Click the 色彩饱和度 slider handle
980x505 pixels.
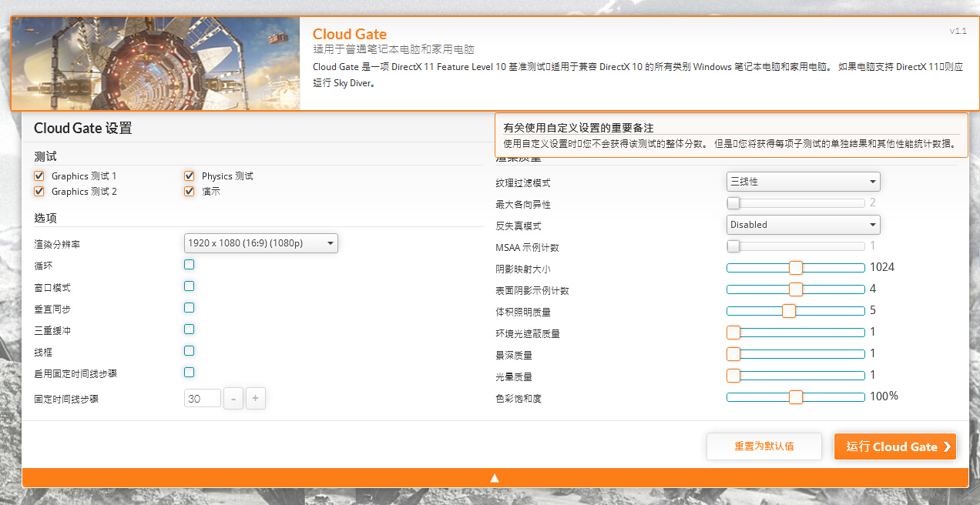(796, 397)
